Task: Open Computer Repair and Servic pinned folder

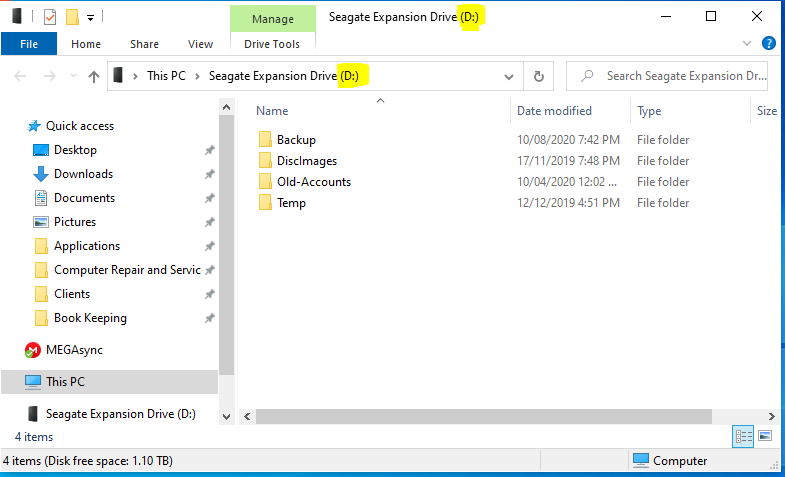Action: pos(127,270)
